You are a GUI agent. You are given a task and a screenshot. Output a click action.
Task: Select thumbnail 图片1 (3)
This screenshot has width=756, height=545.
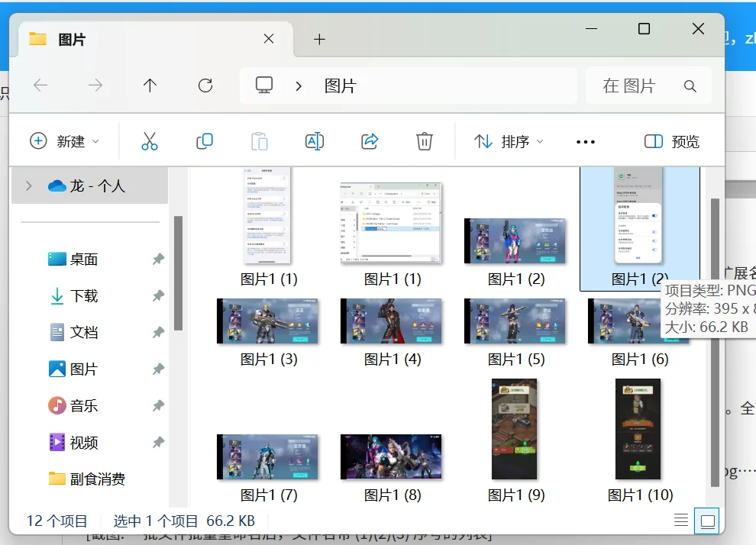click(267, 321)
